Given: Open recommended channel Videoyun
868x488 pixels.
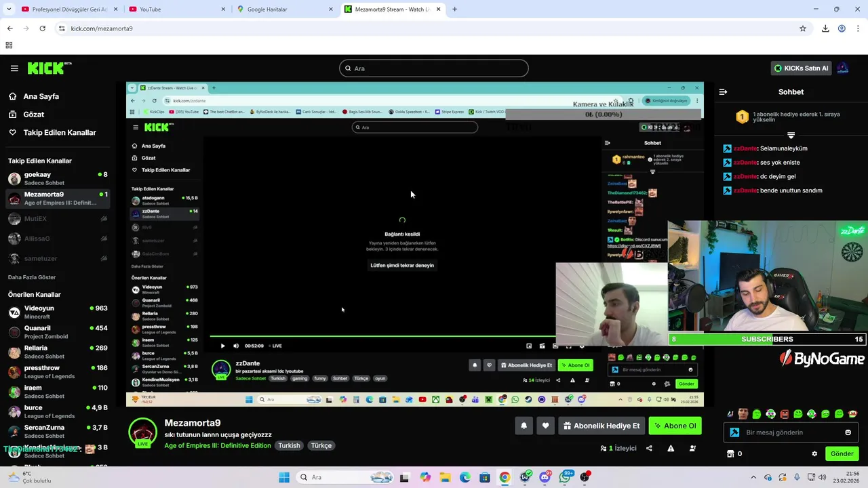Looking at the screenshot, I should coord(58,312).
